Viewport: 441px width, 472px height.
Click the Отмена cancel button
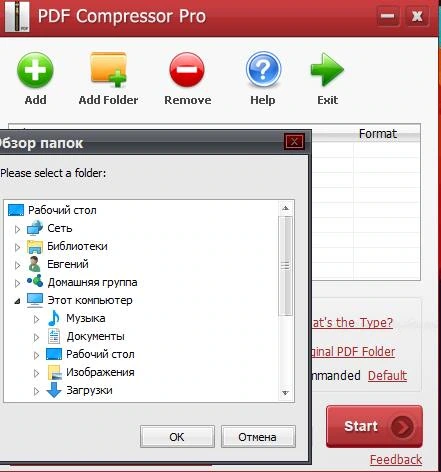click(258, 436)
